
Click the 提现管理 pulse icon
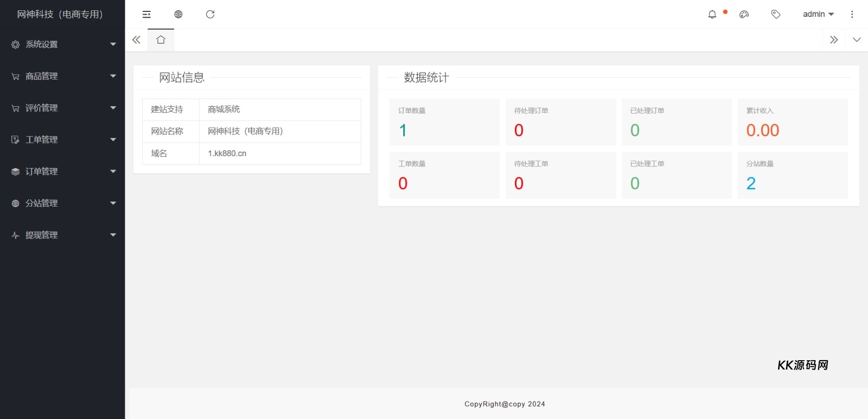click(x=15, y=235)
